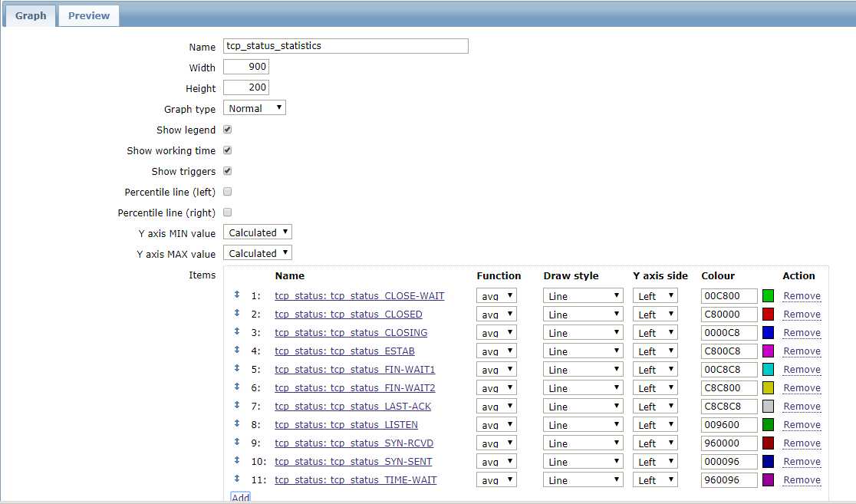Remove the TIME-WAIT item from graph
The width and height of the screenshot is (856, 504).
point(802,480)
